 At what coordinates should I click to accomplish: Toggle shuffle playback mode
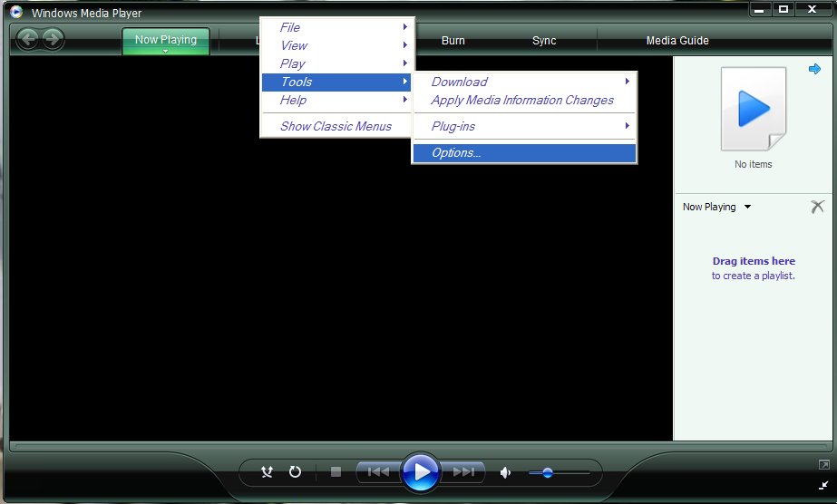click(267, 472)
